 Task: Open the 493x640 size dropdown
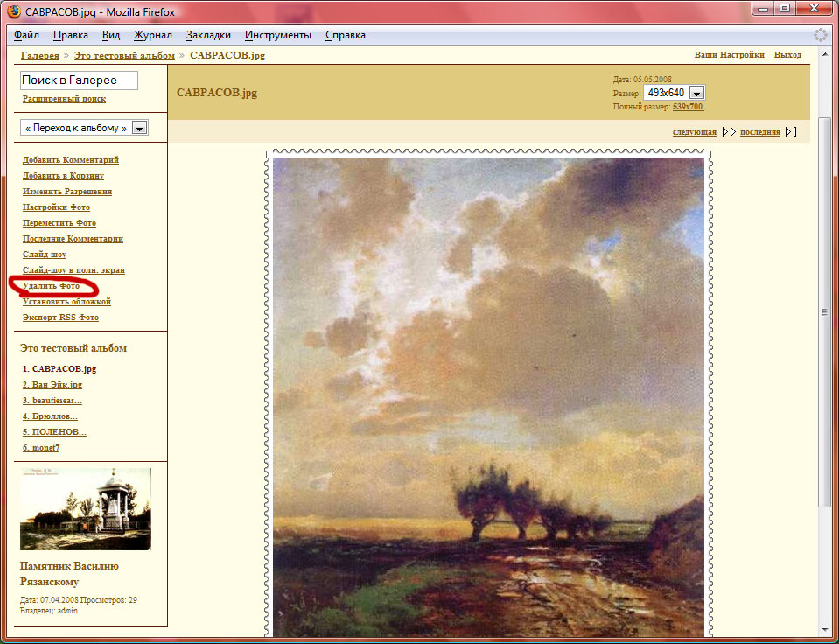tap(675, 93)
